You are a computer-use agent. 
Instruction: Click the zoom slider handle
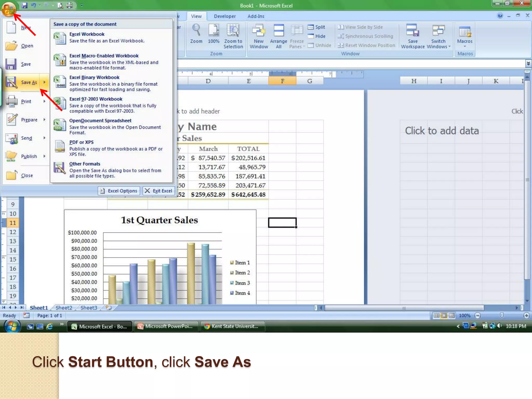pos(502,315)
